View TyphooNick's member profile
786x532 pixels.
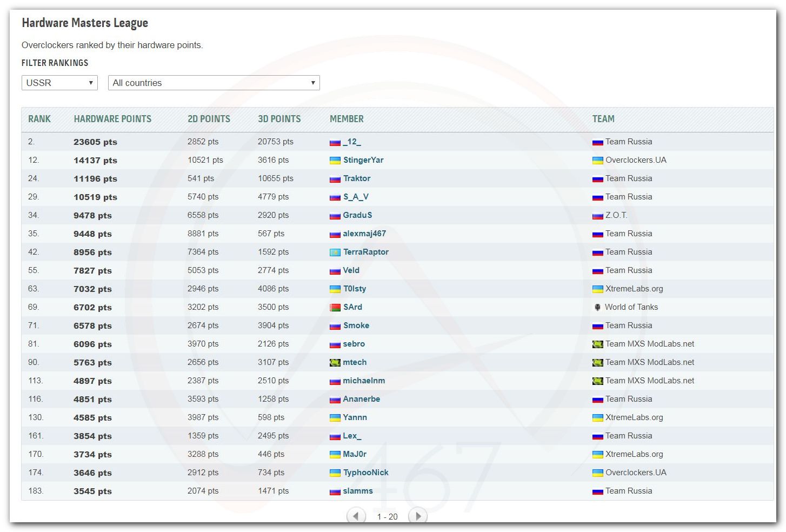point(365,473)
